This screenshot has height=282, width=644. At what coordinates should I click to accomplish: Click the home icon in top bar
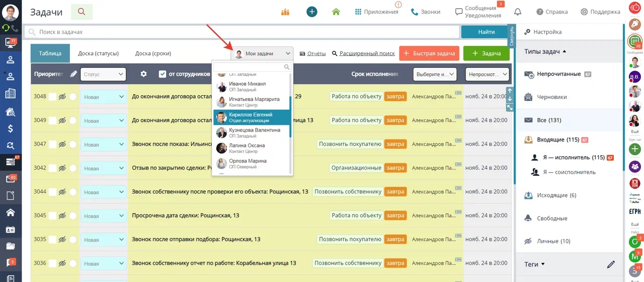click(x=336, y=12)
